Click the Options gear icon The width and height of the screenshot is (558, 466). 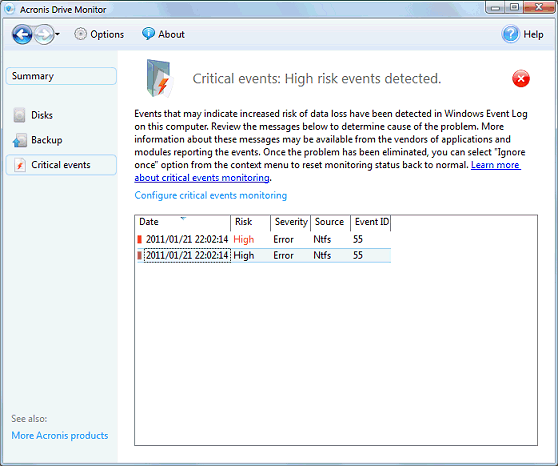pos(80,34)
